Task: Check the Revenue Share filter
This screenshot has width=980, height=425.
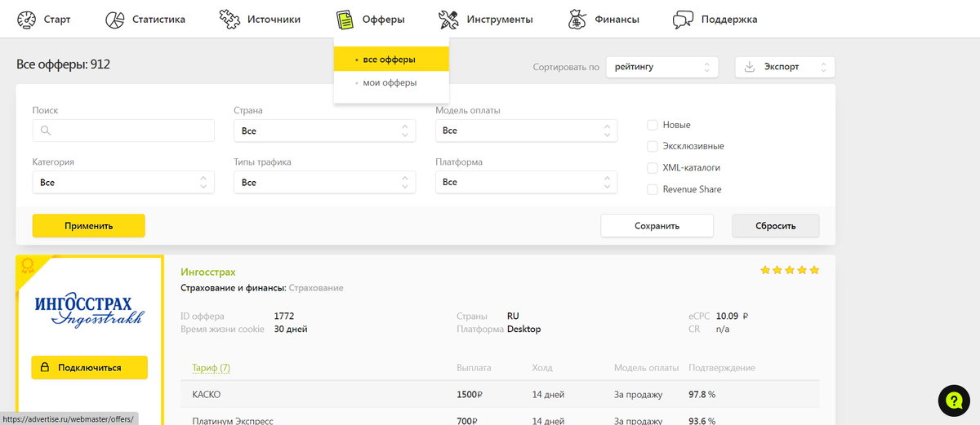Action: coord(653,189)
